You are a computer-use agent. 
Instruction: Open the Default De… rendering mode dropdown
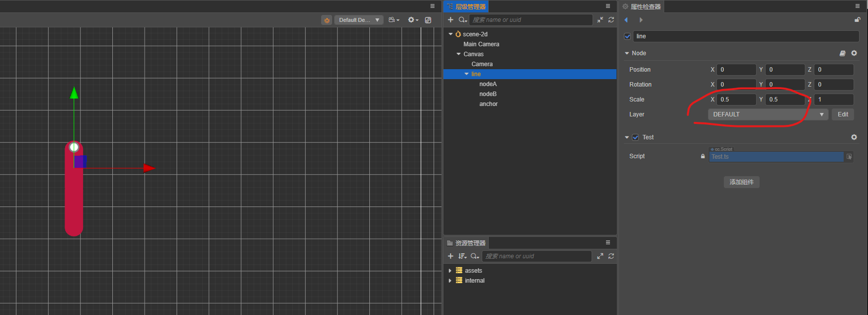click(x=358, y=20)
